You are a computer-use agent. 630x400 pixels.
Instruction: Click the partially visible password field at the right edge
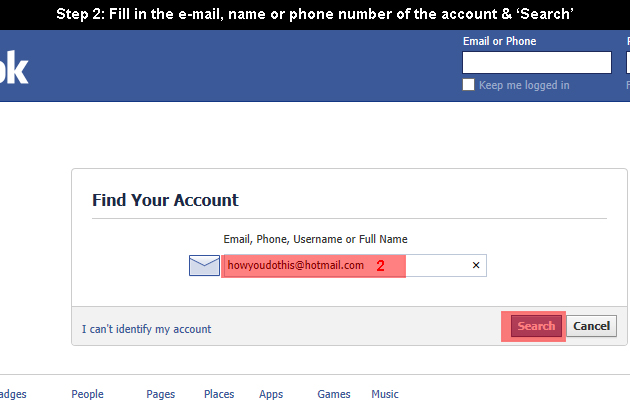coord(628,62)
